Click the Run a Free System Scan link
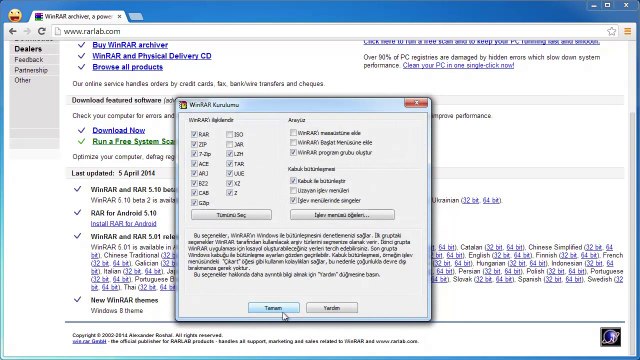 pyautogui.click(x=133, y=141)
